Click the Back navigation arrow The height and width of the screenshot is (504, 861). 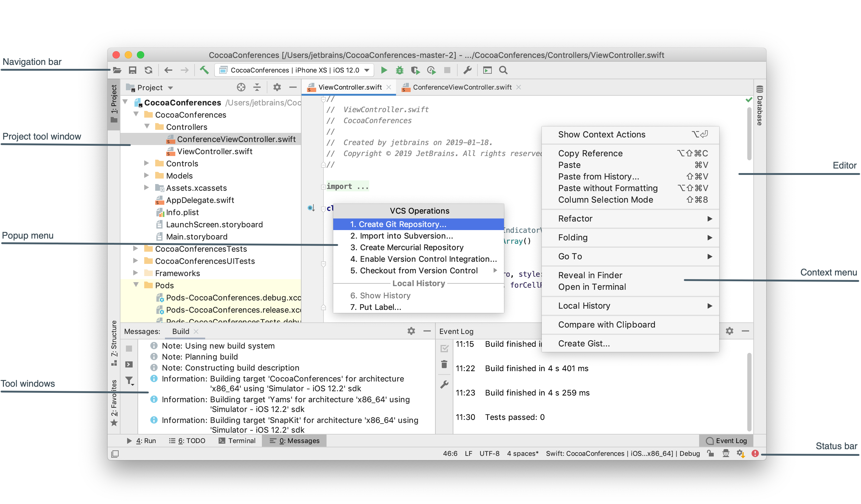tap(168, 70)
